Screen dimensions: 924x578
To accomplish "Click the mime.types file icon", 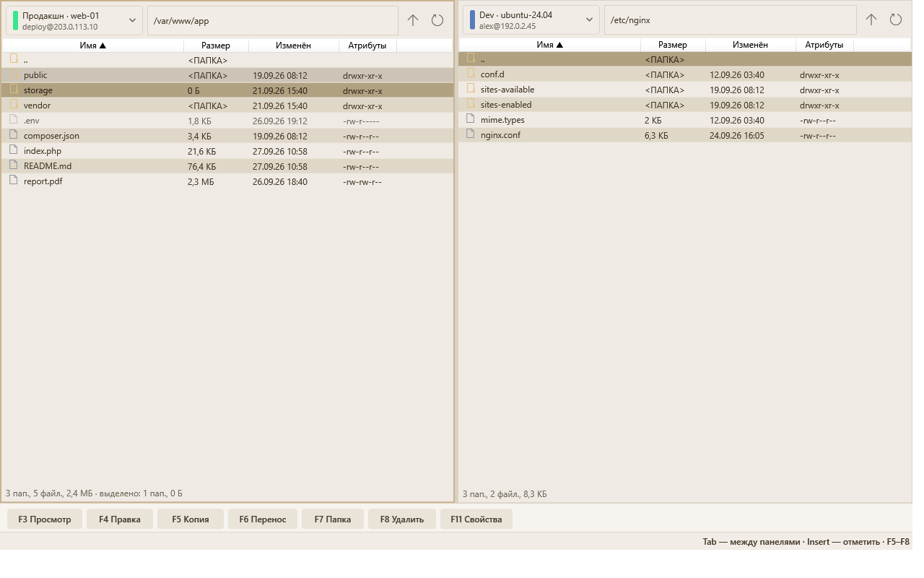I will (471, 119).
